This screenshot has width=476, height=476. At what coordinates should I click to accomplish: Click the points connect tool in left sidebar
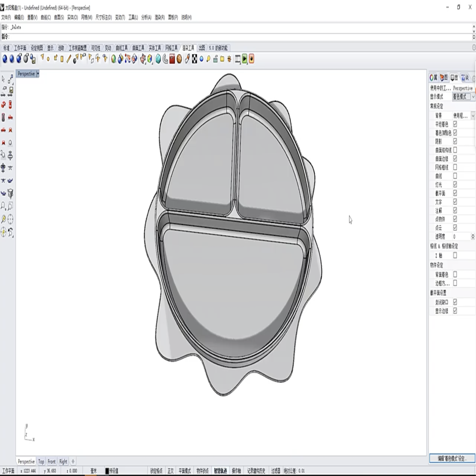pos(10,79)
